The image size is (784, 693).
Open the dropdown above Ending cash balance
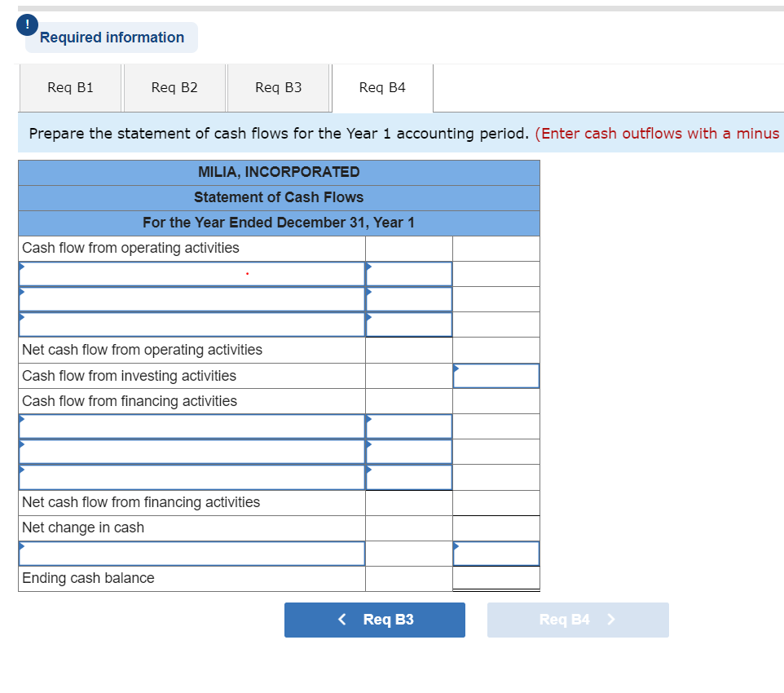click(x=192, y=553)
